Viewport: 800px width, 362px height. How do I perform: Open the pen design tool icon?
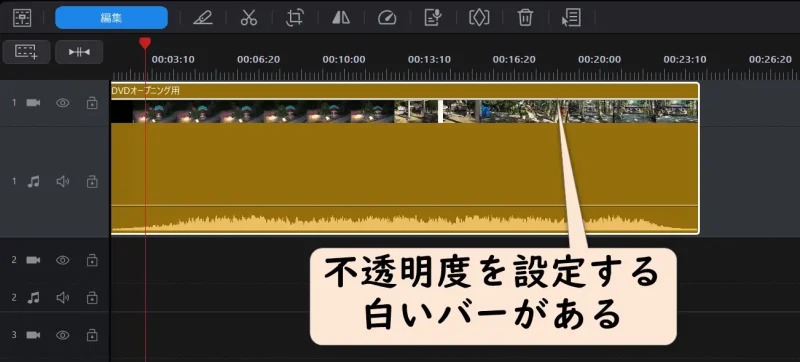pos(203,18)
